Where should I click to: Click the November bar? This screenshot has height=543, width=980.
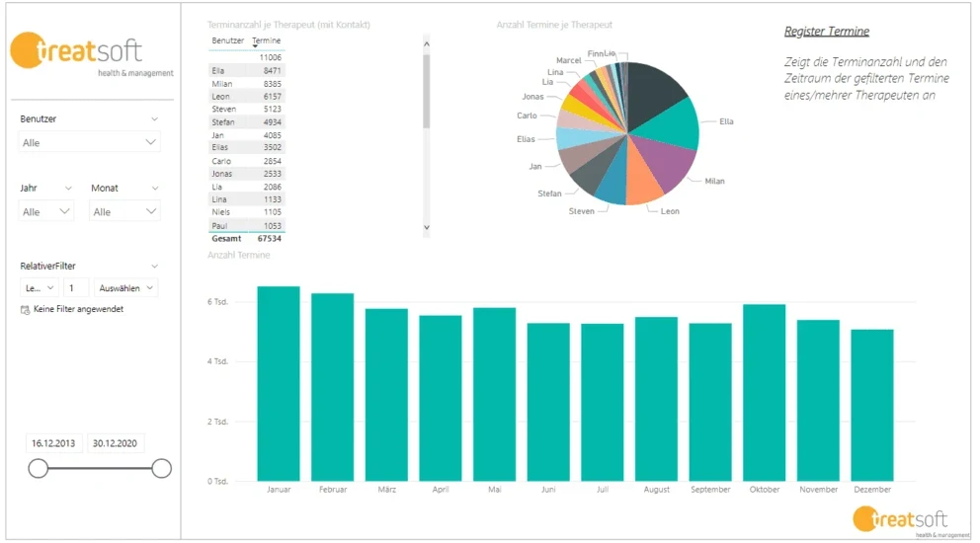click(x=818, y=401)
